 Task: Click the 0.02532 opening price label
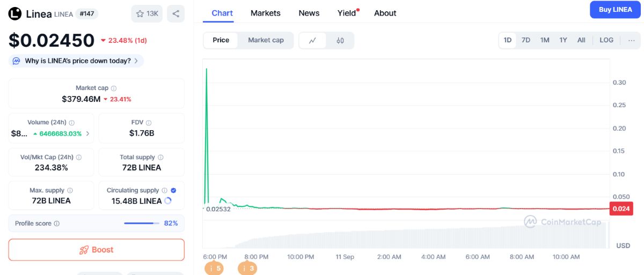[218, 209]
